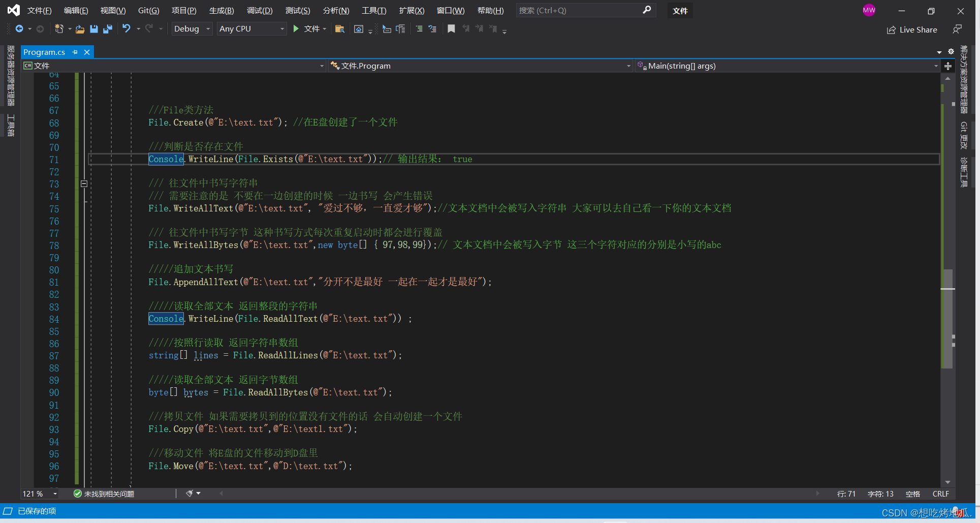
Task: Click the Live Share button
Action: pos(912,29)
